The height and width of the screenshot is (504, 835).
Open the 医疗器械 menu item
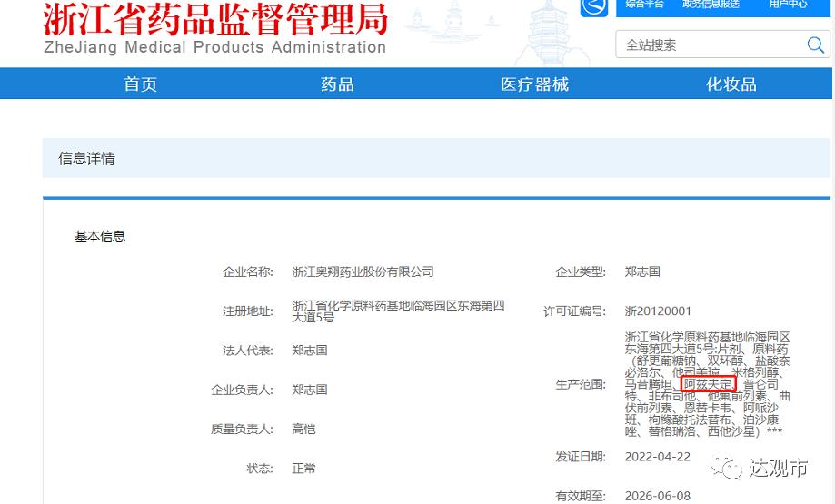534,84
